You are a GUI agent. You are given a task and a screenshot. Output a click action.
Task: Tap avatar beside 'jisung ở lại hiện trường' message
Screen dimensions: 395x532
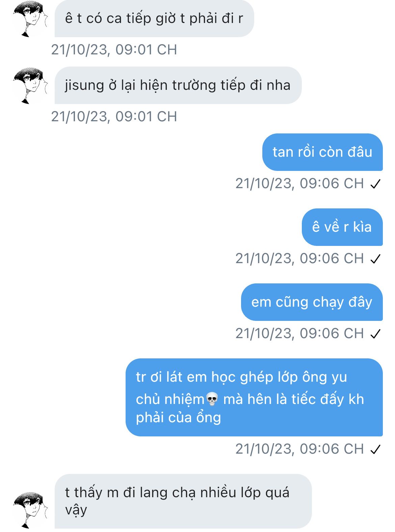[x=30, y=85]
